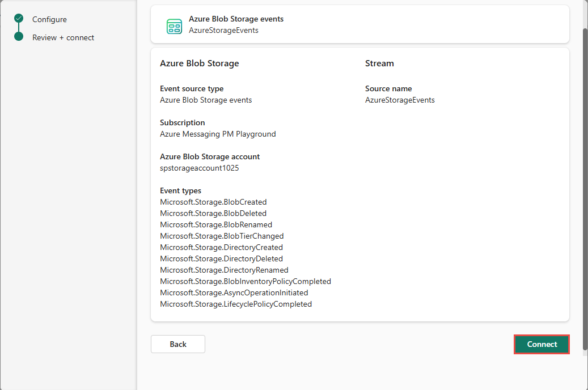Click the Connect button
588x390 pixels.
pyautogui.click(x=542, y=344)
